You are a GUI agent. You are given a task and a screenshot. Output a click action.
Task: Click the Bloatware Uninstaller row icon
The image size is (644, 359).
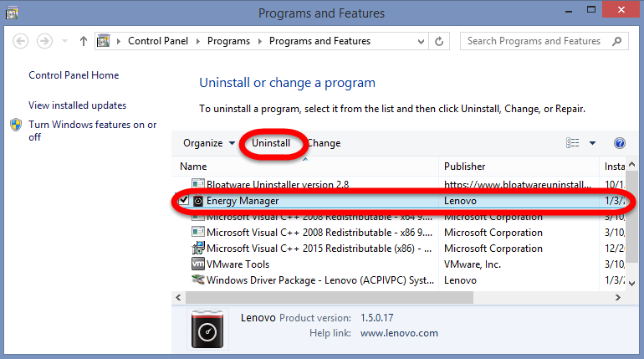[x=198, y=184]
